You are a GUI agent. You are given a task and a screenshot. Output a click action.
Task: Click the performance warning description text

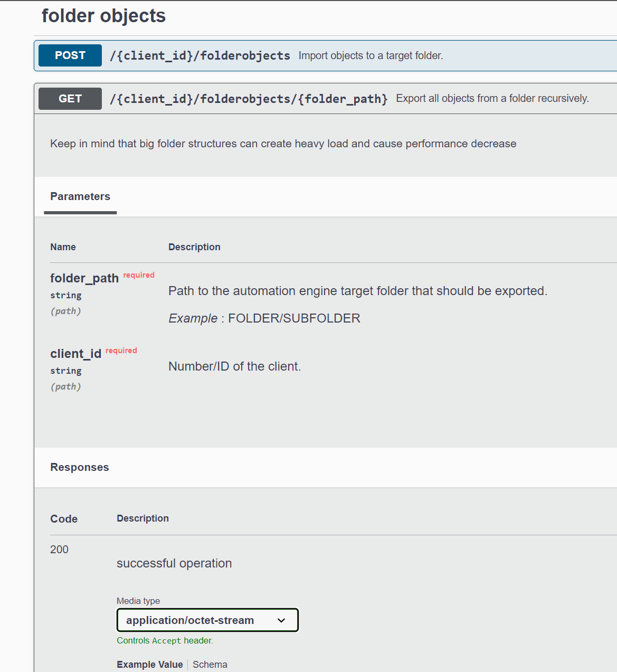pyautogui.click(x=283, y=144)
